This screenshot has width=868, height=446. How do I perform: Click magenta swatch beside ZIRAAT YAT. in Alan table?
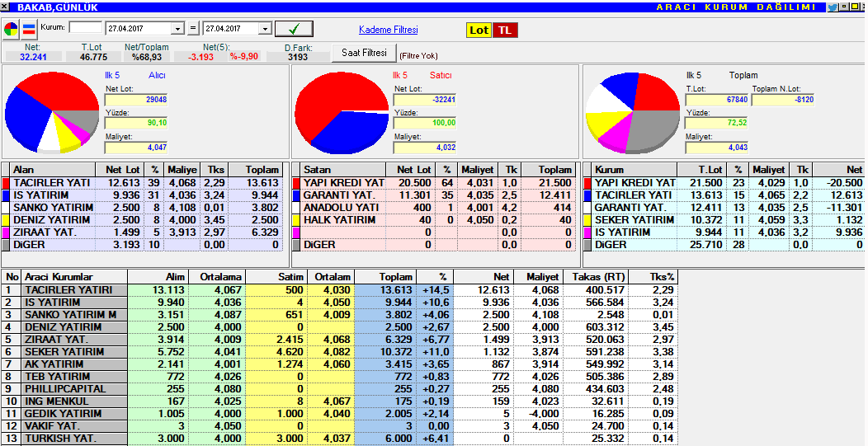6,232
